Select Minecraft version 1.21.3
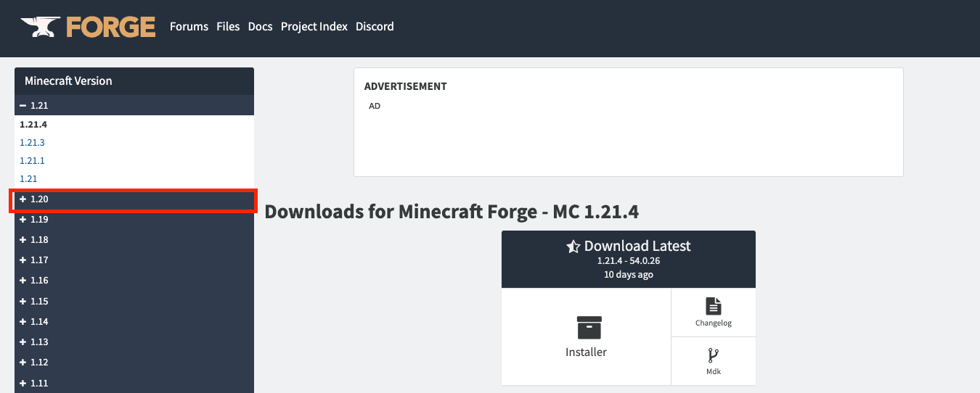The height and width of the screenshot is (393, 980). 33,142
